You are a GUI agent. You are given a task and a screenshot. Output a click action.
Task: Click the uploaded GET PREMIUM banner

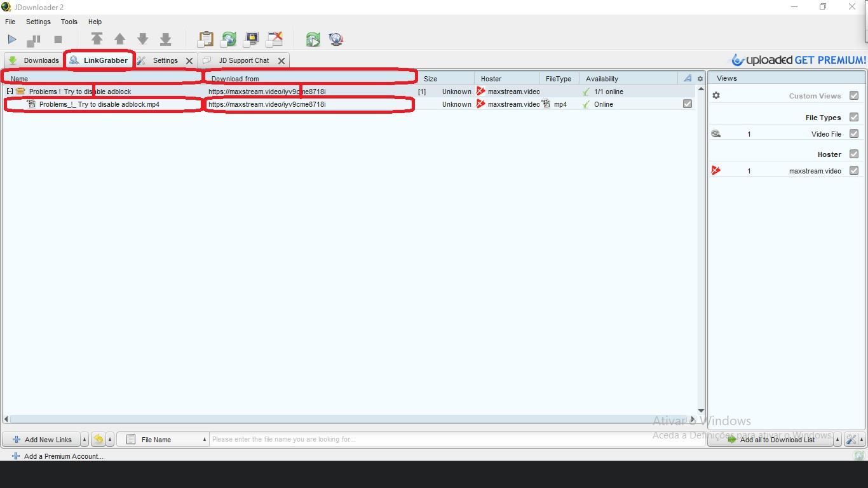pyautogui.click(x=798, y=60)
